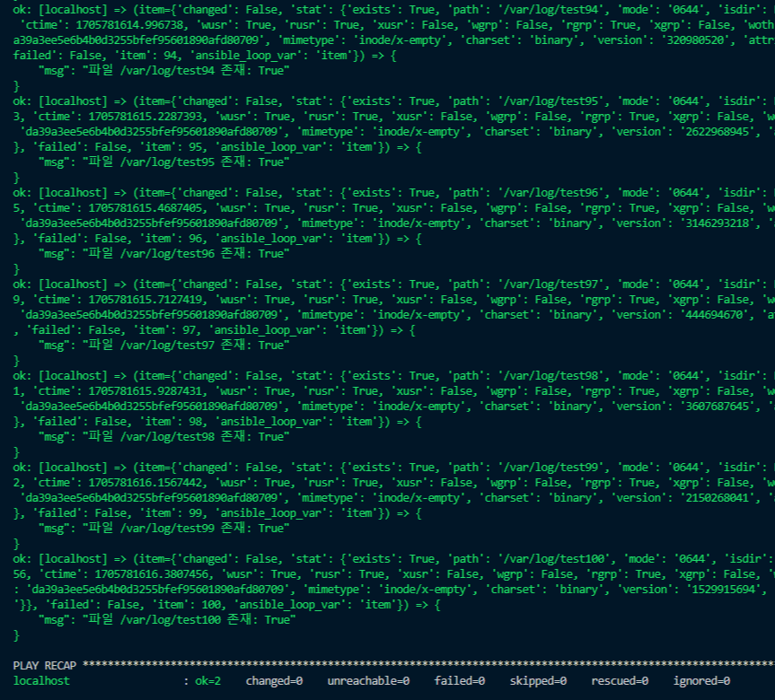775x700 pixels.
Task: Click the path value '/var/log/test100' in the stat output
Action: [x=554, y=558]
